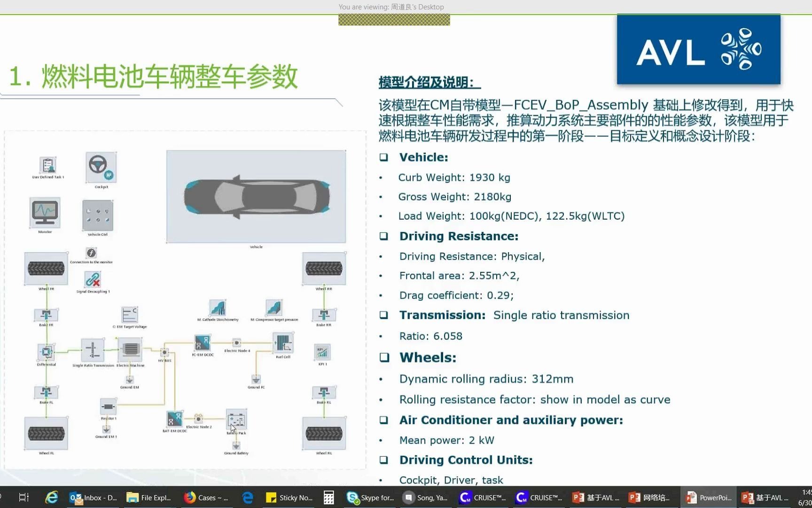Open Internet Explorer from the taskbar
Viewport: 812px width, 508px height.
coord(51,497)
